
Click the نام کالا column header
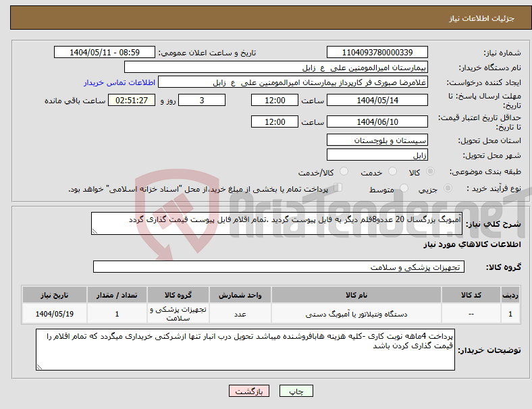tap(356, 295)
